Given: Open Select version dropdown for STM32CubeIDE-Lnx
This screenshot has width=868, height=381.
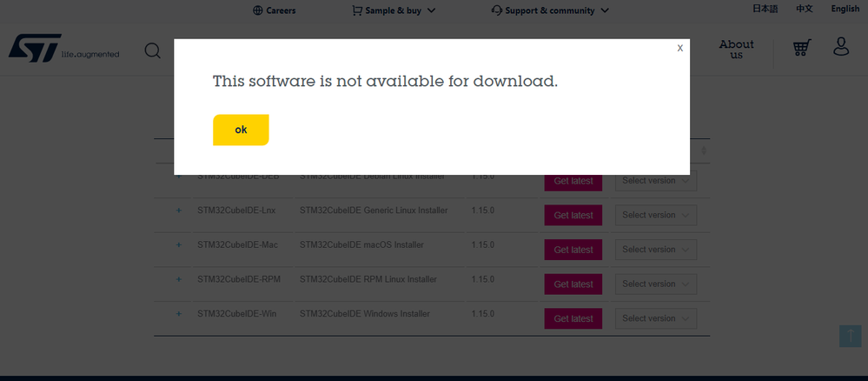Looking at the screenshot, I should coord(656,215).
